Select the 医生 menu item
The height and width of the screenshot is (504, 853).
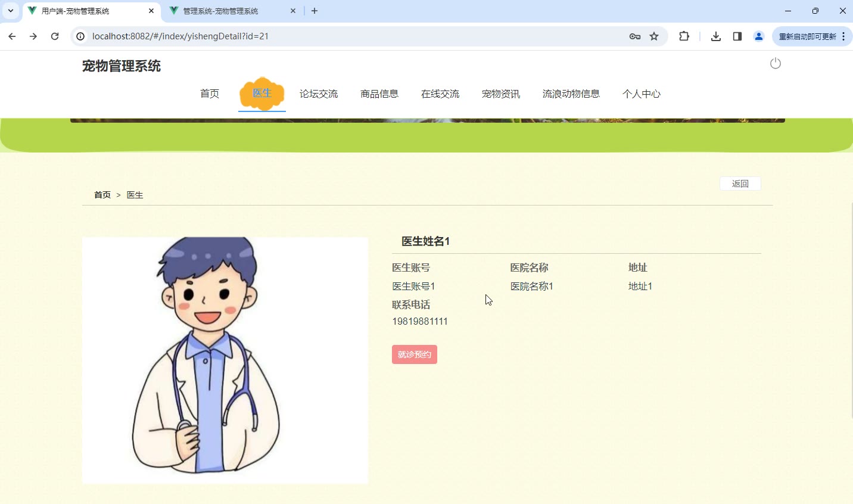262,94
